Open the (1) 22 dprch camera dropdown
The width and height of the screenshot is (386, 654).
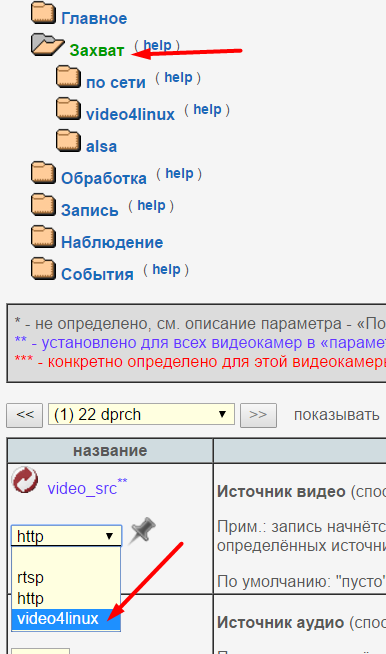[141, 414]
